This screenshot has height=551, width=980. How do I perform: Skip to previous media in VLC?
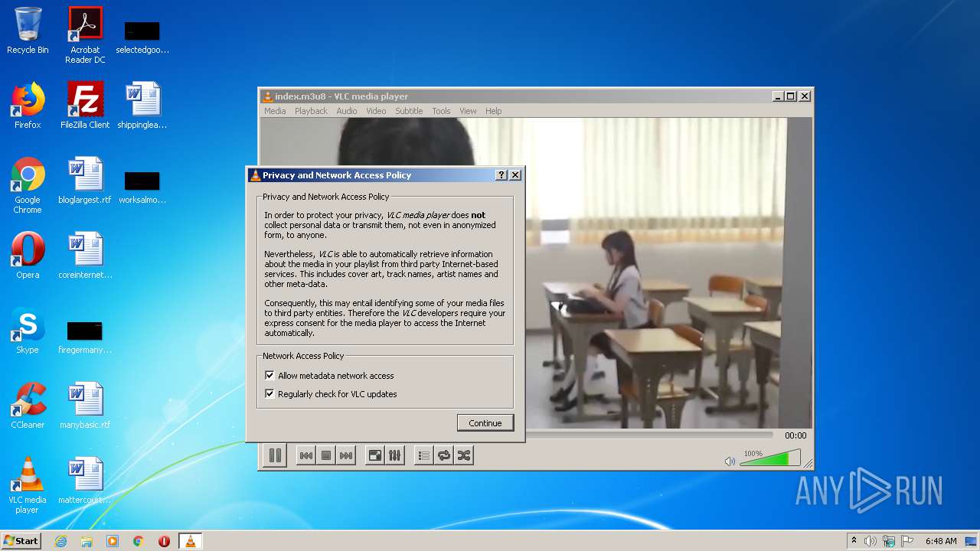(305, 455)
